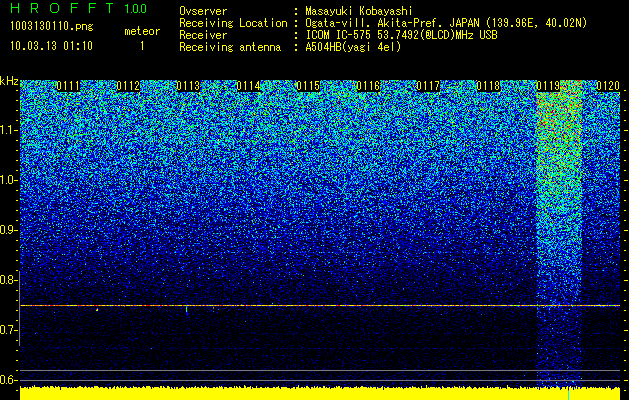
Task: Click time marker 0114
Action: tap(248, 86)
